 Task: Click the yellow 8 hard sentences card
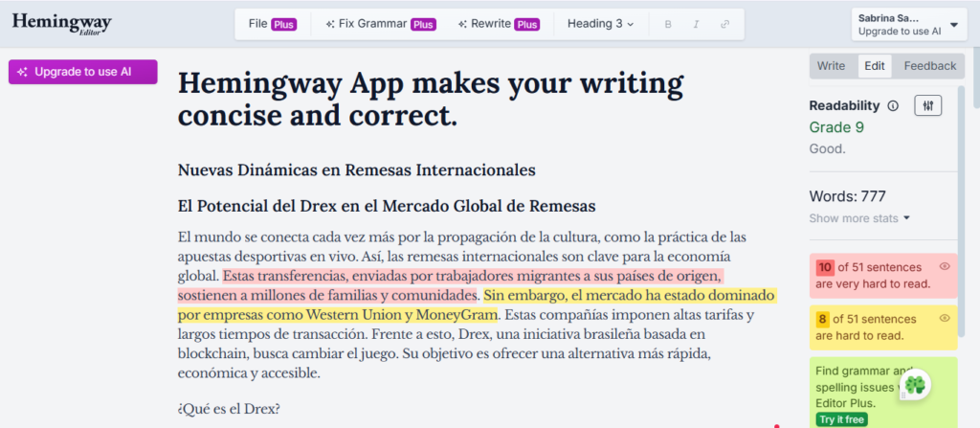883,327
